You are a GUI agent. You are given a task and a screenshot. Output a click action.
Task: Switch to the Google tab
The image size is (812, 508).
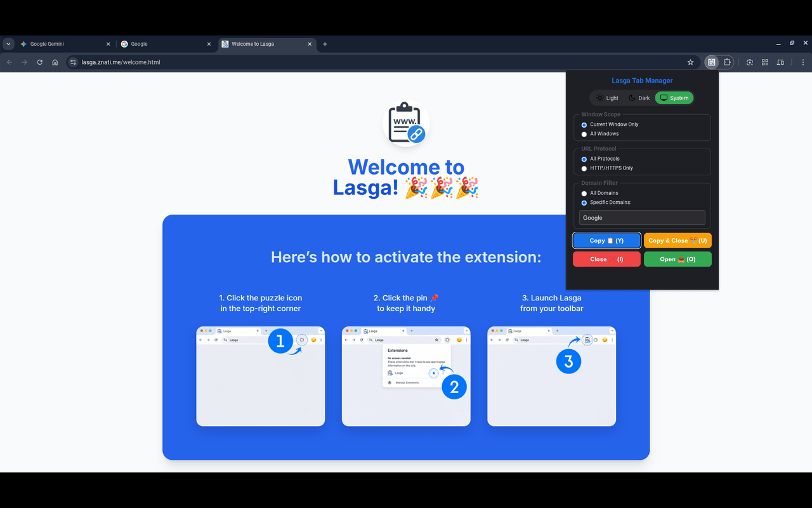(x=166, y=44)
